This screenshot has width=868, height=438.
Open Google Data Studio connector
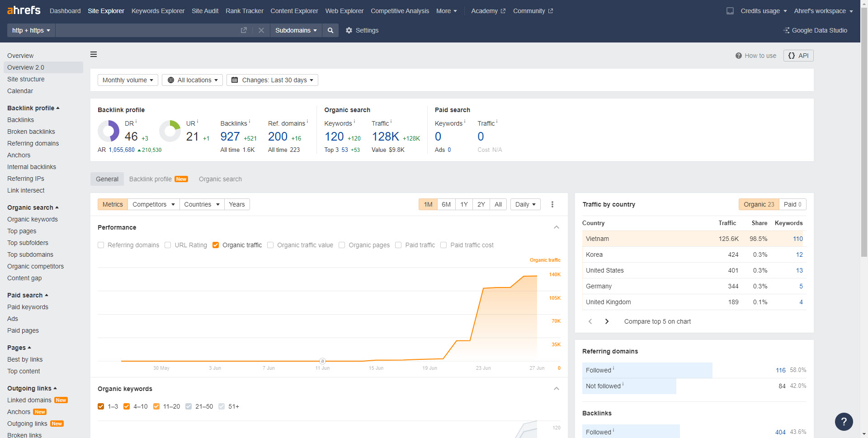point(815,30)
